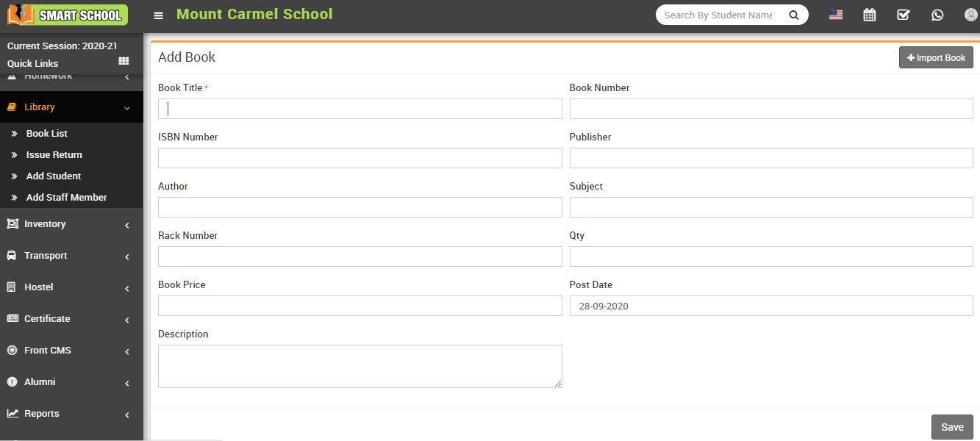Expand the Hostel menu

coord(71,287)
